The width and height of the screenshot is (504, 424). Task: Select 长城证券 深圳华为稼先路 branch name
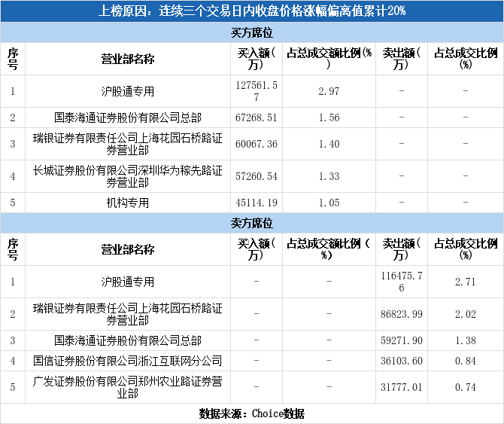pyautogui.click(x=128, y=176)
